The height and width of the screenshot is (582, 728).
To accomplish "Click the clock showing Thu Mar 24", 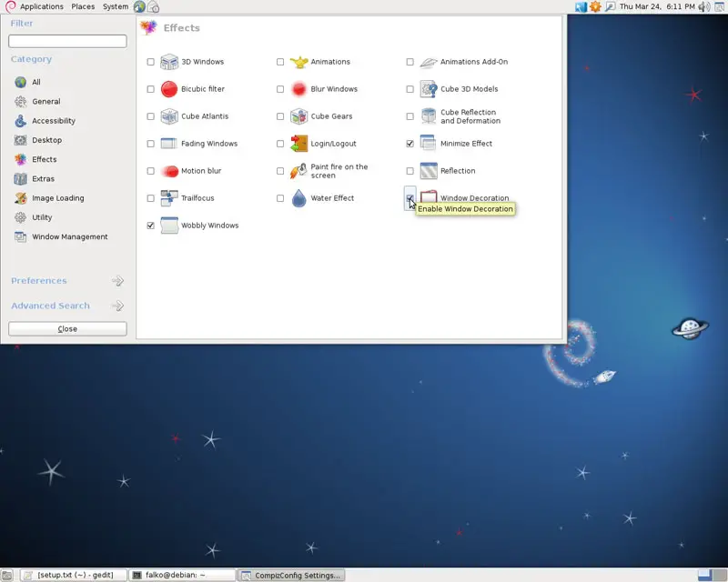I will click(x=657, y=6).
